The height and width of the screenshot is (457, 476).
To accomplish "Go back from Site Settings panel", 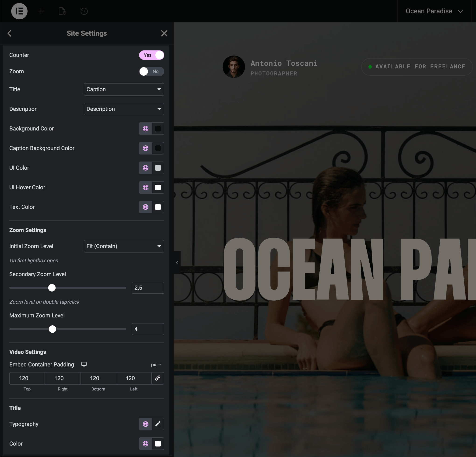I will [x=10, y=33].
